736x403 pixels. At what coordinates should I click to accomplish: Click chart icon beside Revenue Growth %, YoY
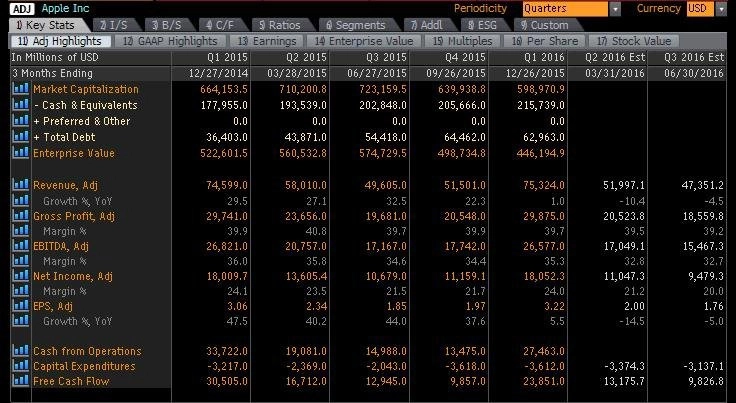click(21, 200)
